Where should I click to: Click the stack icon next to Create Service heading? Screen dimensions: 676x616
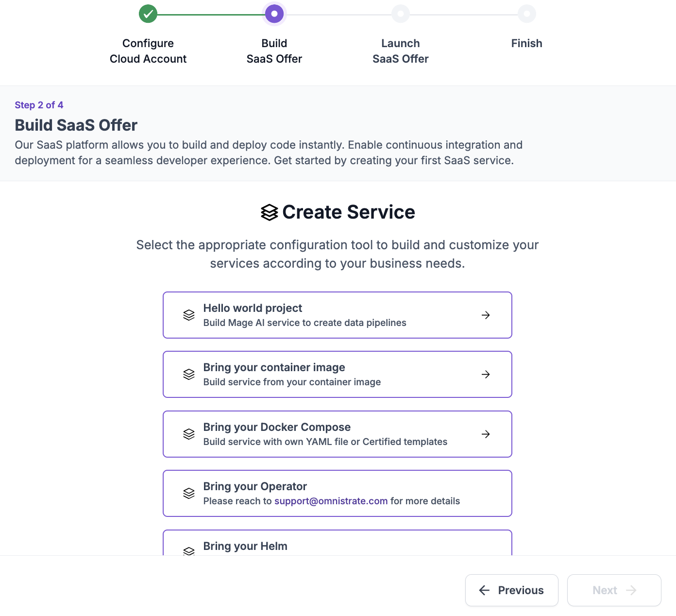click(x=270, y=212)
